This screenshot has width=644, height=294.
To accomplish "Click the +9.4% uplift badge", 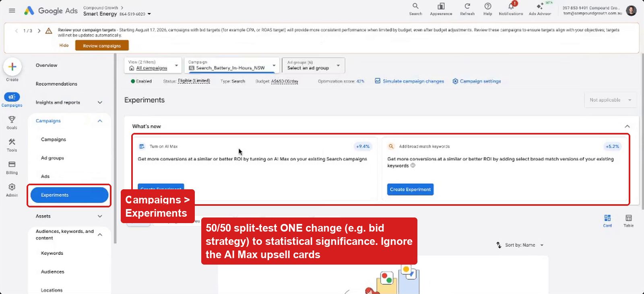I will pos(363,147).
